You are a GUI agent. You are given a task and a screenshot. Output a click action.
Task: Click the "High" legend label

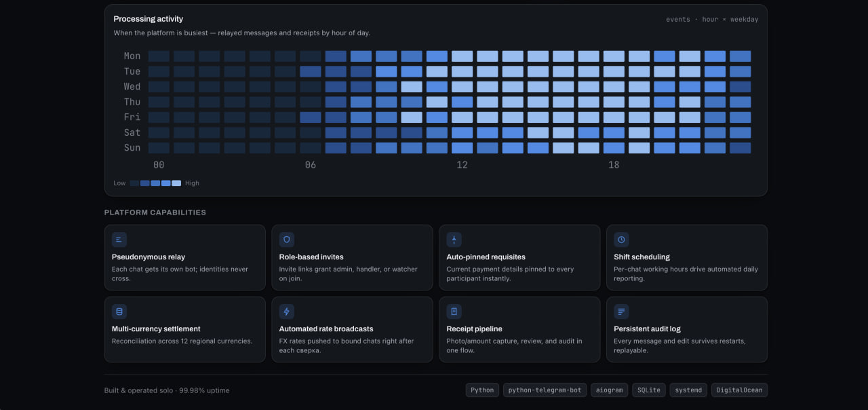193,183
